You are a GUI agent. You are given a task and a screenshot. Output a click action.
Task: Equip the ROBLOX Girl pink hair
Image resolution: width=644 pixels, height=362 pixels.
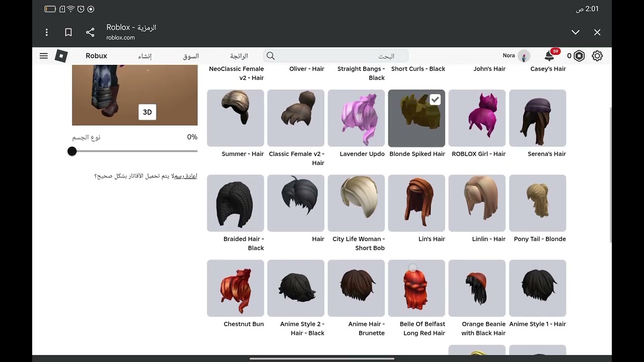[477, 118]
